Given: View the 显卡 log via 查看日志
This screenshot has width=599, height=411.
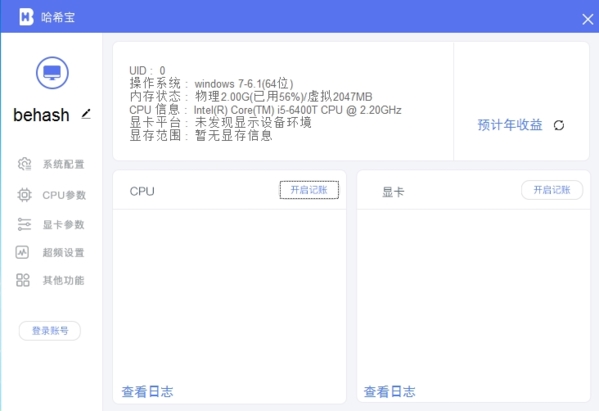Looking at the screenshot, I should (390, 392).
